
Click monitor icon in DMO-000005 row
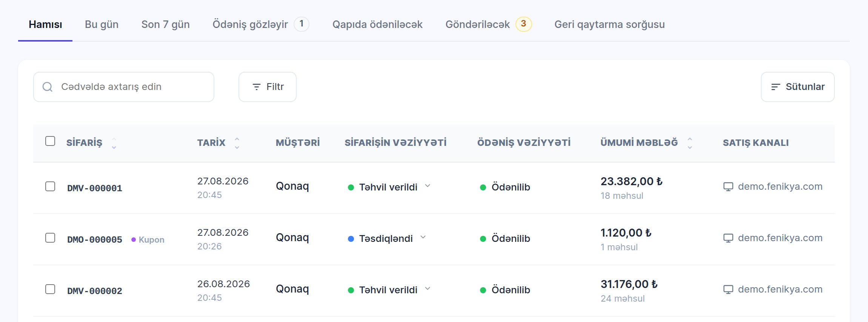pyautogui.click(x=728, y=238)
